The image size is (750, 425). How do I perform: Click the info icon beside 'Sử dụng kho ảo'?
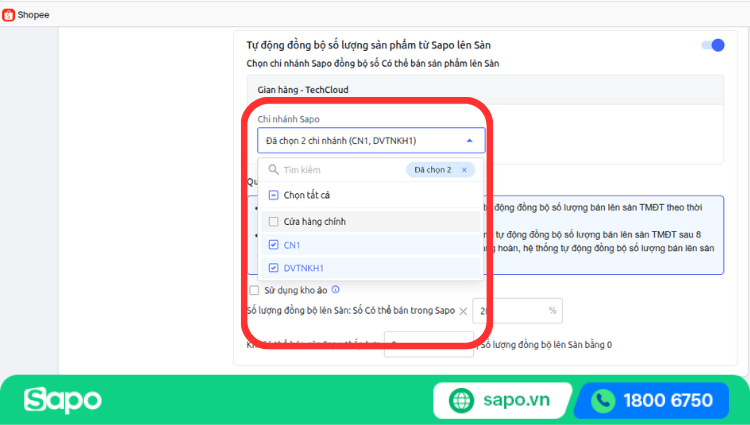[335, 290]
